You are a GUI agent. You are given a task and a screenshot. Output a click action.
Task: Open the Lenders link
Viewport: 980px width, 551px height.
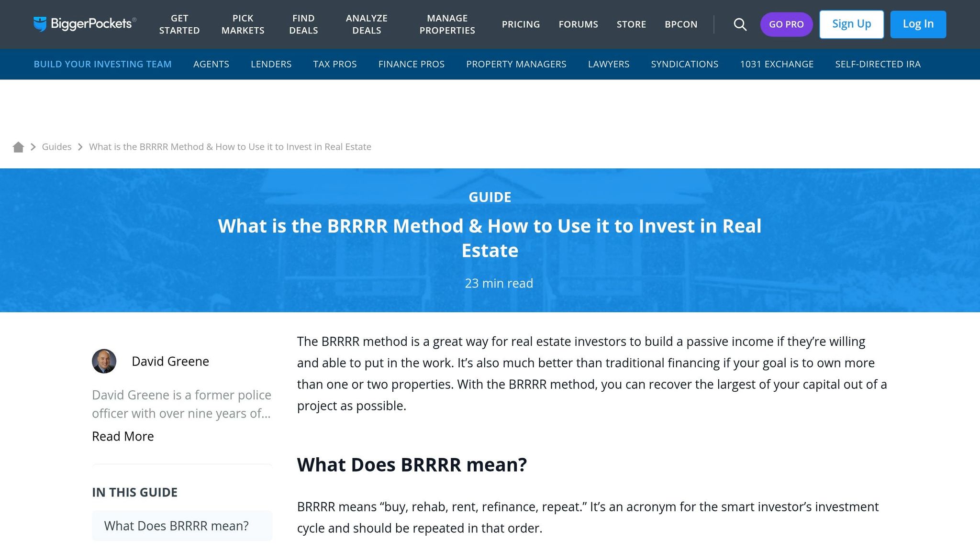coord(271,64)
